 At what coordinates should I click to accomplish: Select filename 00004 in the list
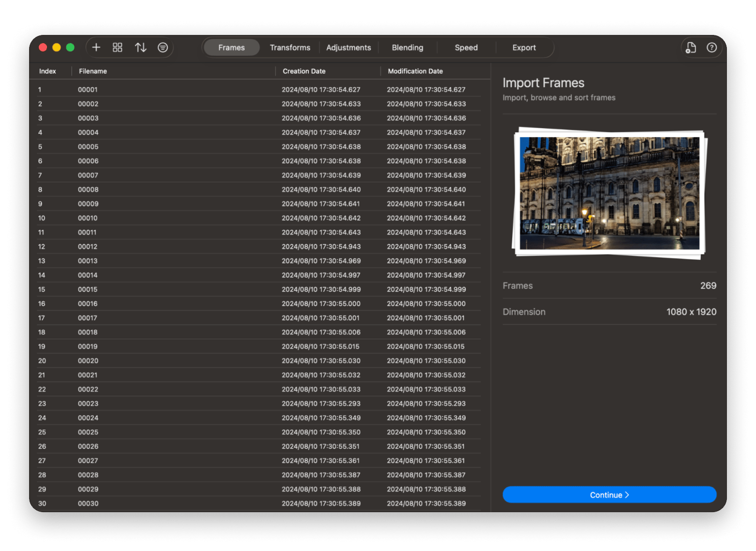pos(88,132)
